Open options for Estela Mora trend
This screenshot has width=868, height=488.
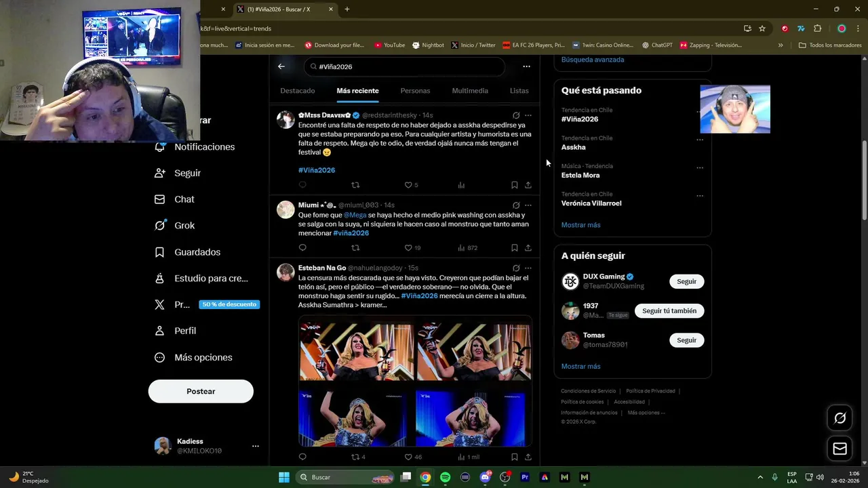click(x=699, y=167)
